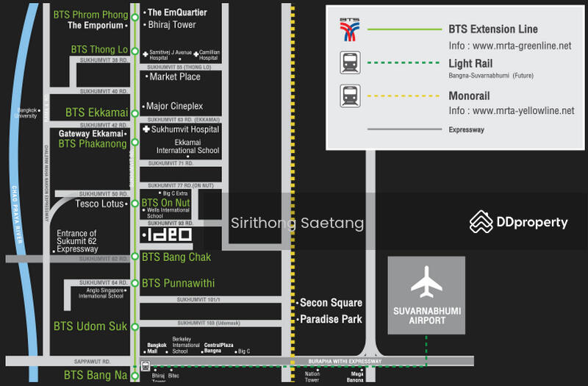Click the dashed green Light Rail line sample
This screenshot has height=386, width=588.
point(404,62)
